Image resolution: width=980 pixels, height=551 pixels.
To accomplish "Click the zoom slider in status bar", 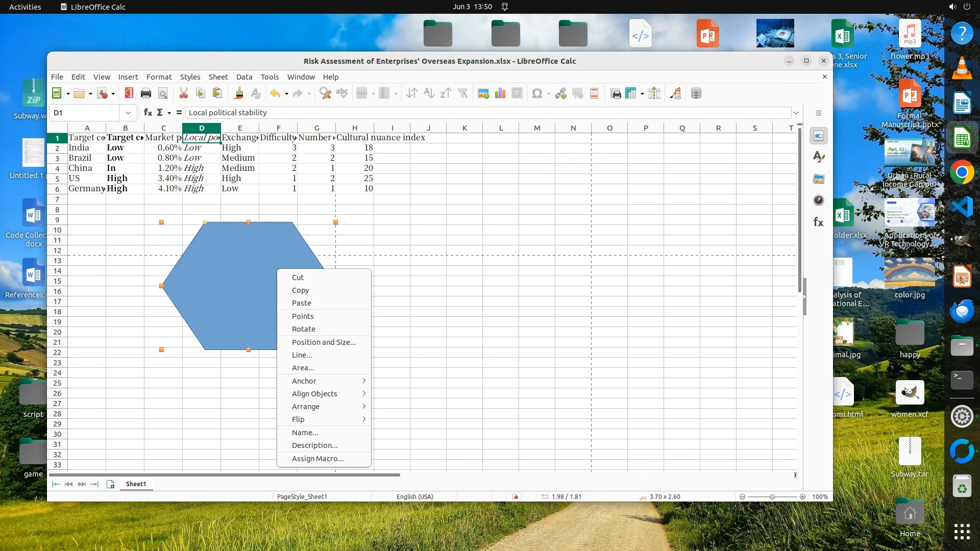I will [x=772, y=497].
